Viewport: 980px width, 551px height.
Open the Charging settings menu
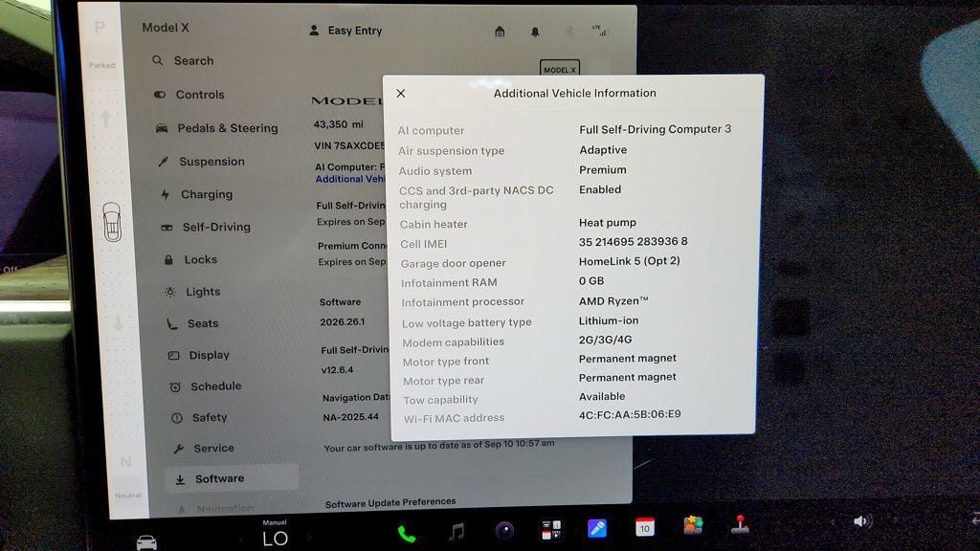tap(197, 194)
